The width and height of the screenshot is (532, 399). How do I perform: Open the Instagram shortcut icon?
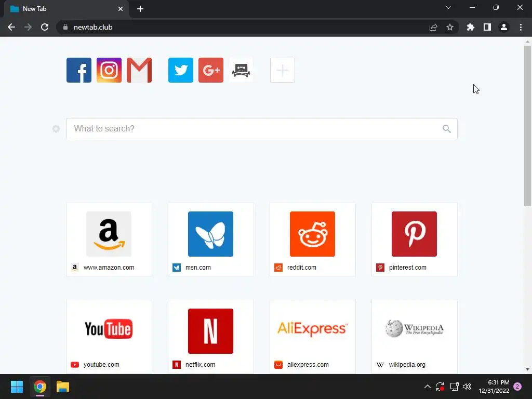(109, 70)
